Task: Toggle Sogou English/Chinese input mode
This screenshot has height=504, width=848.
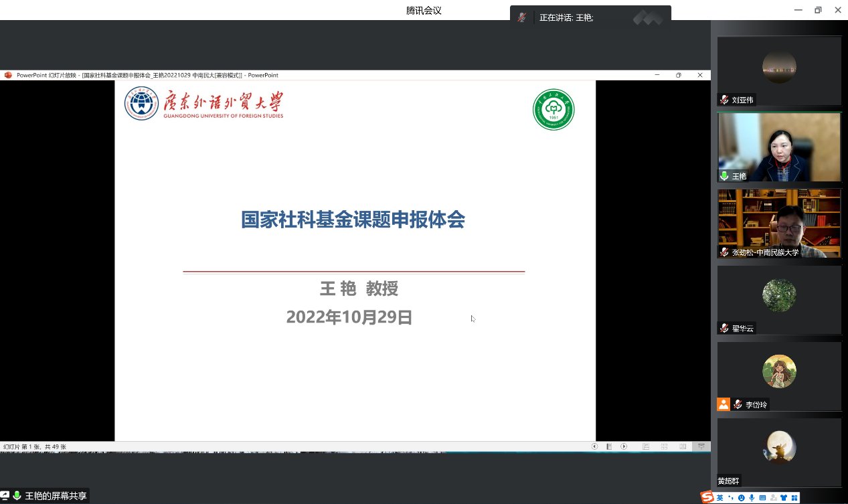Action: click(x=720, y=497)
